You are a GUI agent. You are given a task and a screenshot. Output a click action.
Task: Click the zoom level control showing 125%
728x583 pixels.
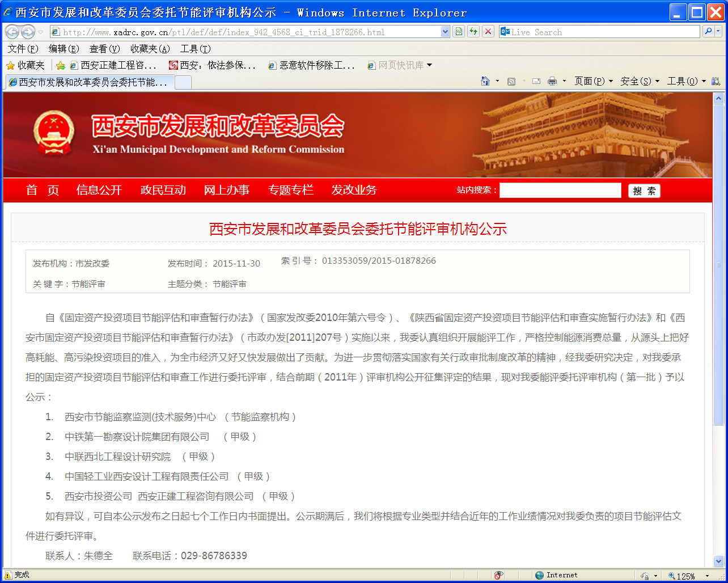coord(687,574)
